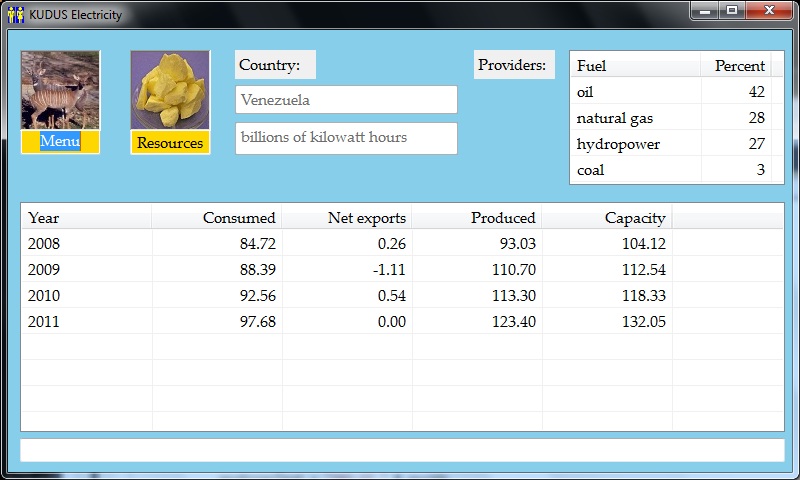Sort by the Consumed column header
The height and width of the screenshot is (480, 800).
tap(217, 218)
